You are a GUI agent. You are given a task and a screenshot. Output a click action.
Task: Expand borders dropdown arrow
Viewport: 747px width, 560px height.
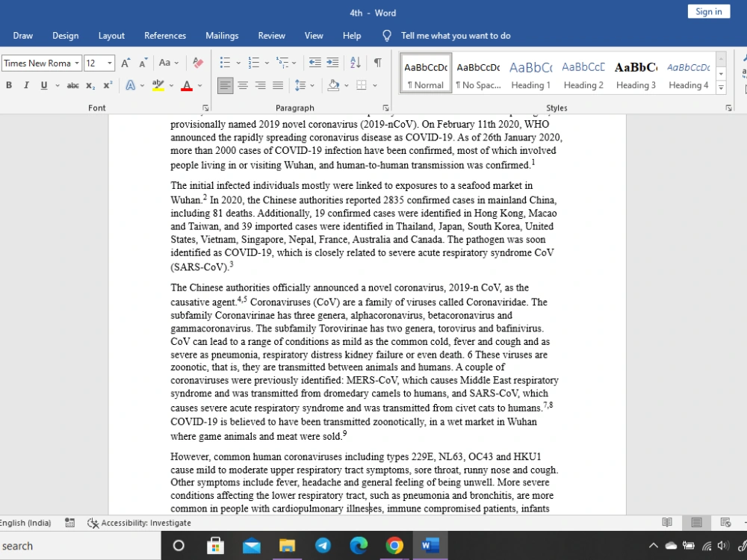coord(375,85)
